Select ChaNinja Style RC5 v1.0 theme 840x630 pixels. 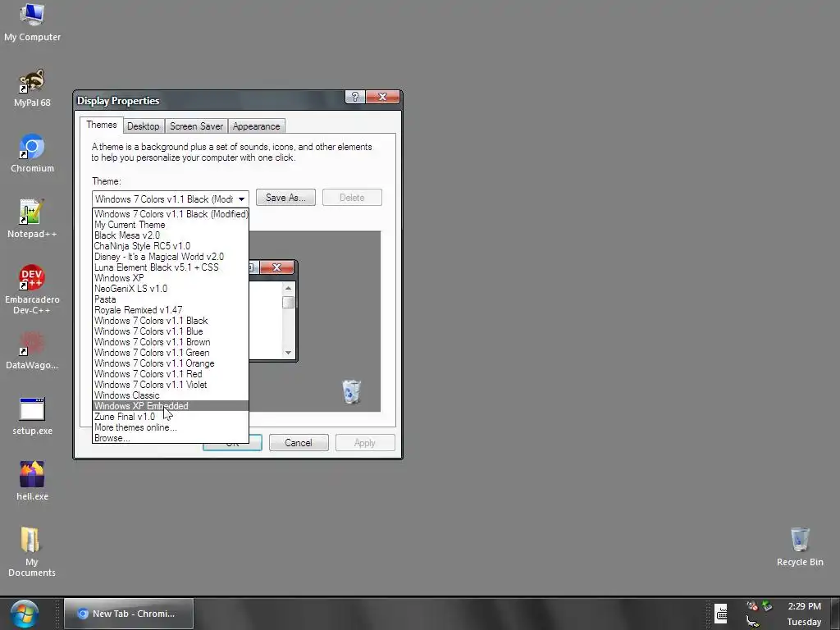(x=171, y=246)
